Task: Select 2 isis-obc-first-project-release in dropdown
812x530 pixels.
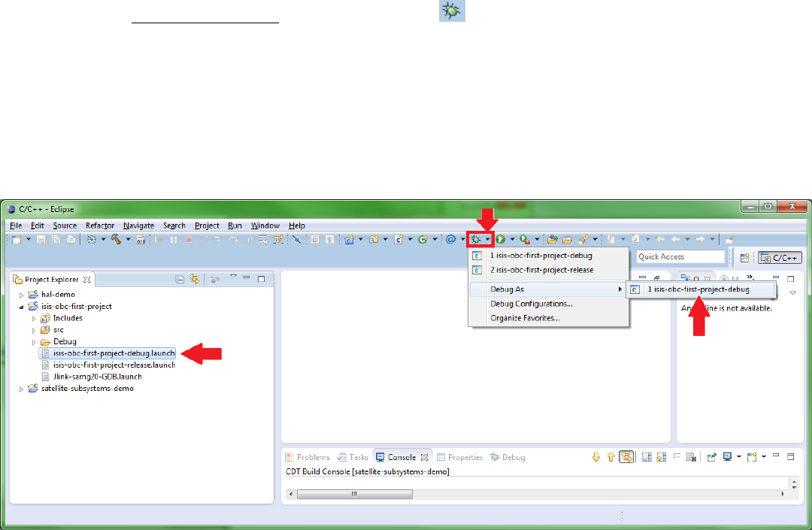Action: point(548,270)
